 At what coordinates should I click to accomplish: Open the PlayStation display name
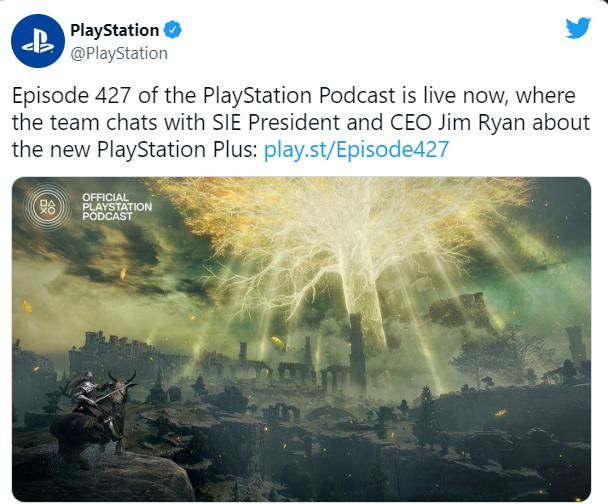[x=115, y=30]
